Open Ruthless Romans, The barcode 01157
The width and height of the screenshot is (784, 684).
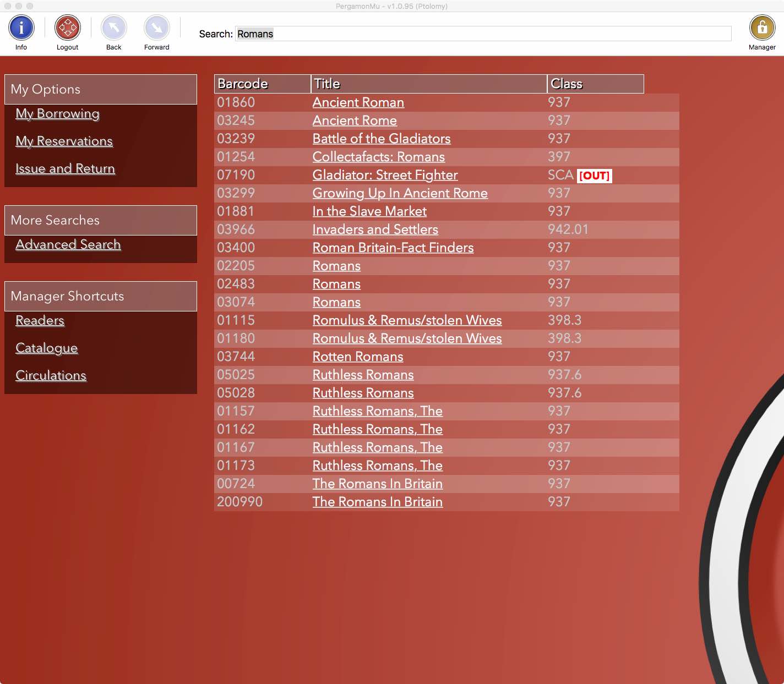click(x=378, y=411)
